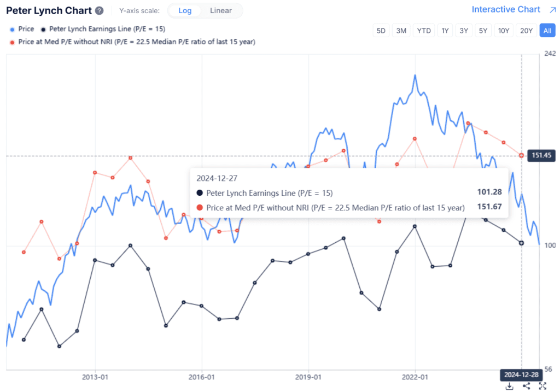
Task: Switch Y-axis scale to Linear
Action: pyautogui.click(x=220, y=10)
